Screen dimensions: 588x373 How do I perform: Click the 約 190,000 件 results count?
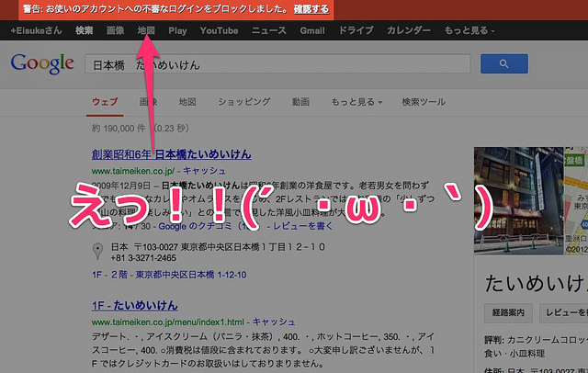119,129
